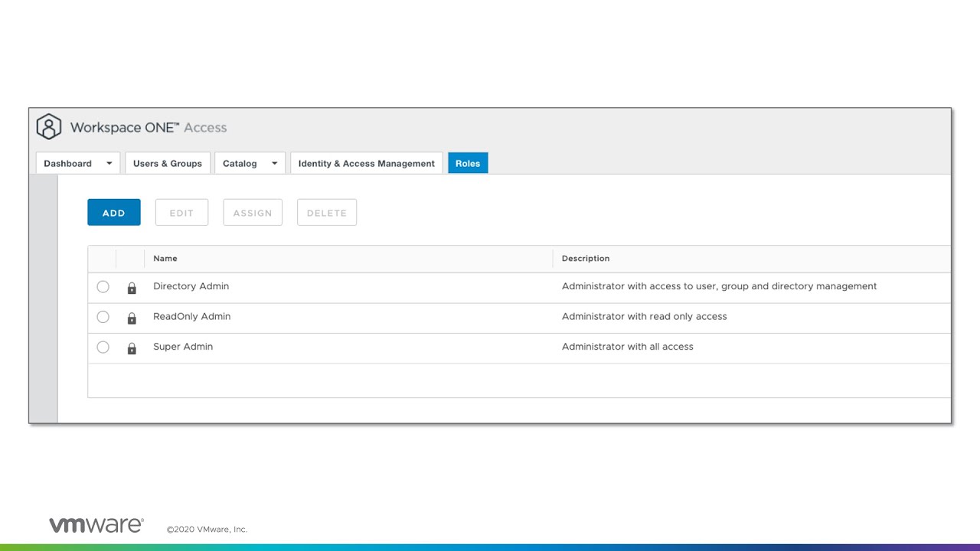Click the lock icon beside ReadOnly Admin
The height and width of the screenshot is (551, 980).
point(132,318)
